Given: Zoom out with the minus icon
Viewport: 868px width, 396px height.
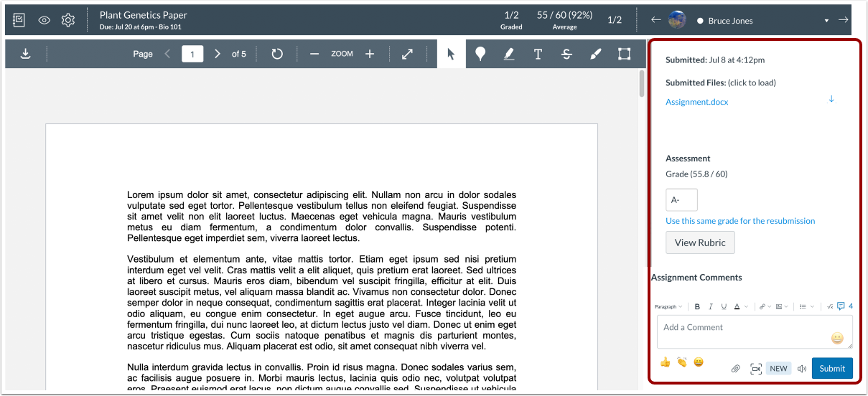Looking at the screenshot, I should pos(314,54).
